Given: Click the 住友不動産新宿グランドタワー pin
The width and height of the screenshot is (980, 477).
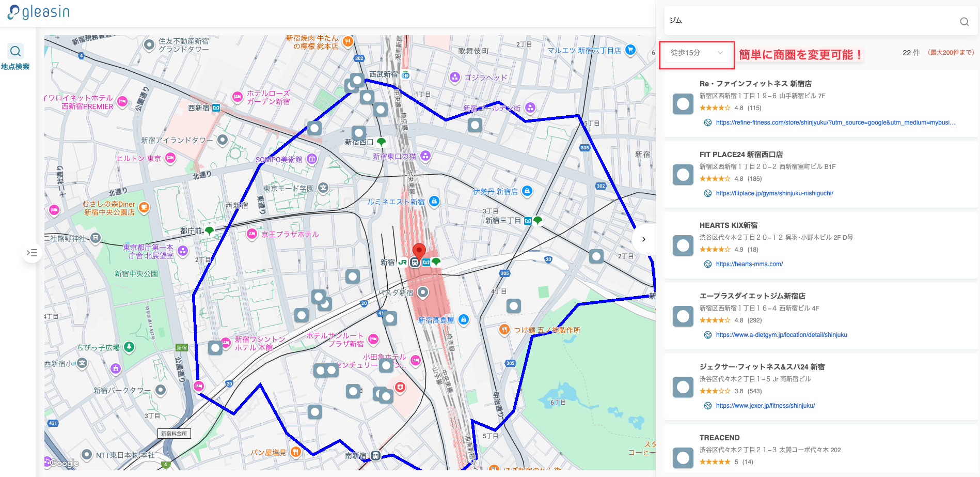Looking at the screenshot, I should click(x=149, y=45).
